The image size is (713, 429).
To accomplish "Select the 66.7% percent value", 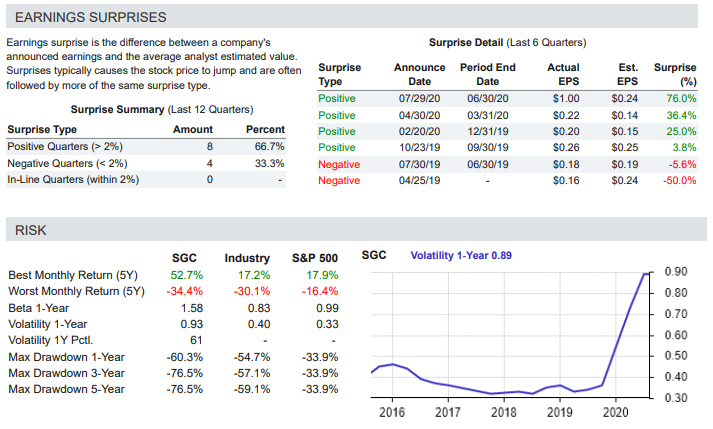I will click(269, 146).
